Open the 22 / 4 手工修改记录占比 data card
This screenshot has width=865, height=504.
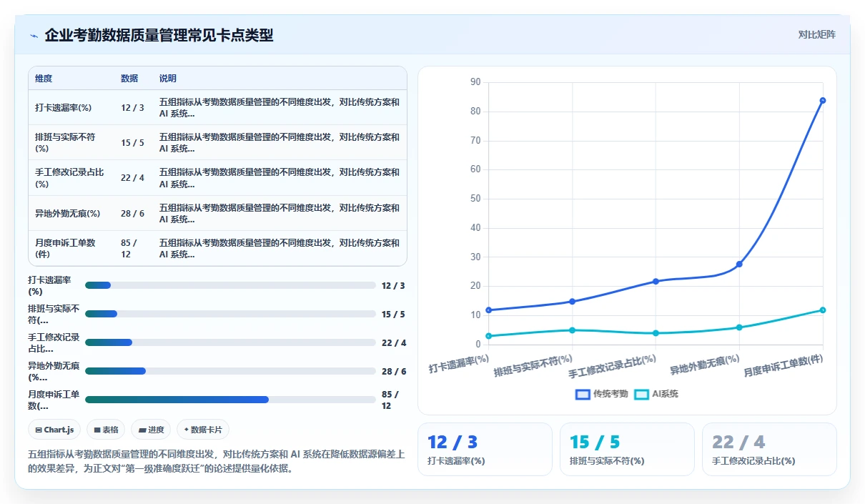(769, 449)
